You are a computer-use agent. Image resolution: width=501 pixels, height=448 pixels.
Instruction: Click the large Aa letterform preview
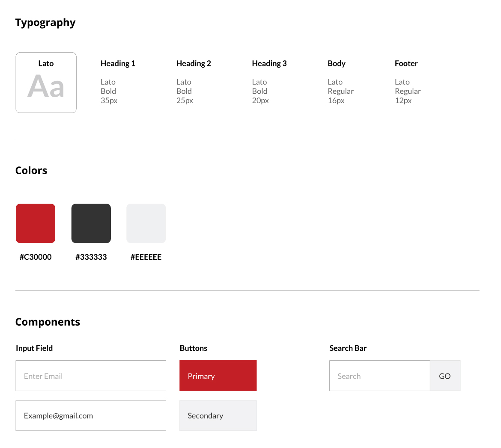pos(46,88)
